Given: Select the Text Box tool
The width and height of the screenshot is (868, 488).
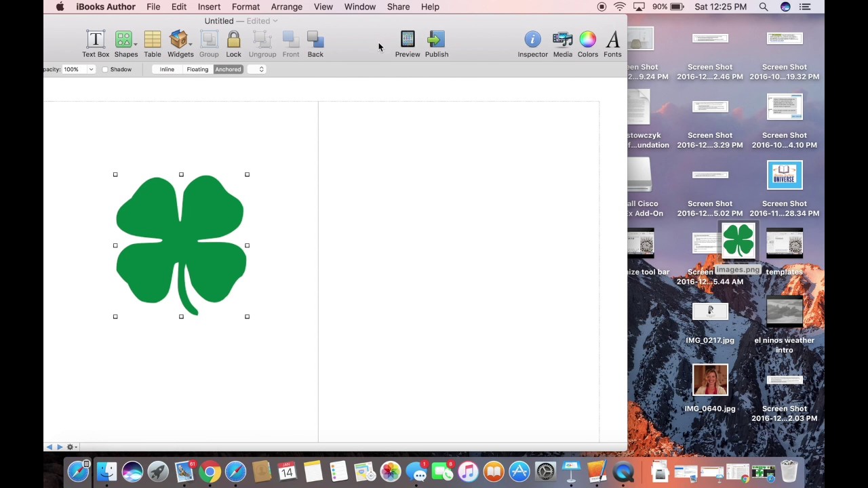Looking at the screenshot, I should (96, 43).
